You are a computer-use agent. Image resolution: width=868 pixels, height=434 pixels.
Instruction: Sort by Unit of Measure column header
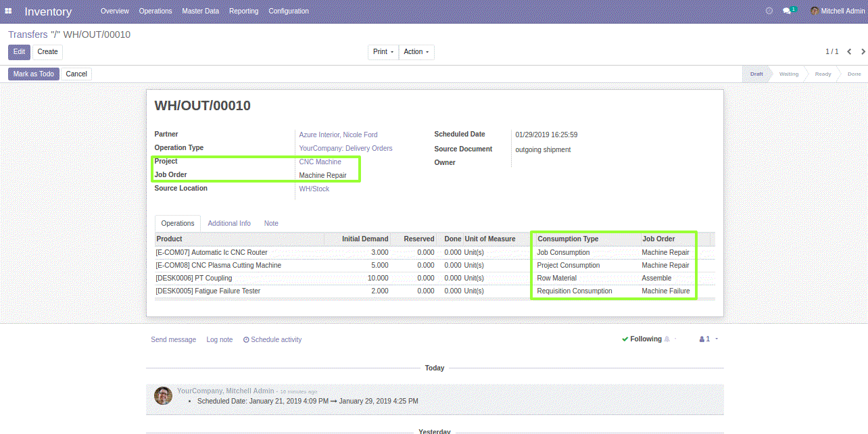point(490,239)
